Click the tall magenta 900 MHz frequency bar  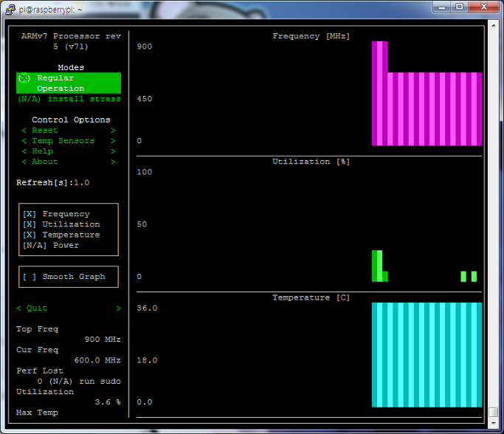(x=379, y=94)
